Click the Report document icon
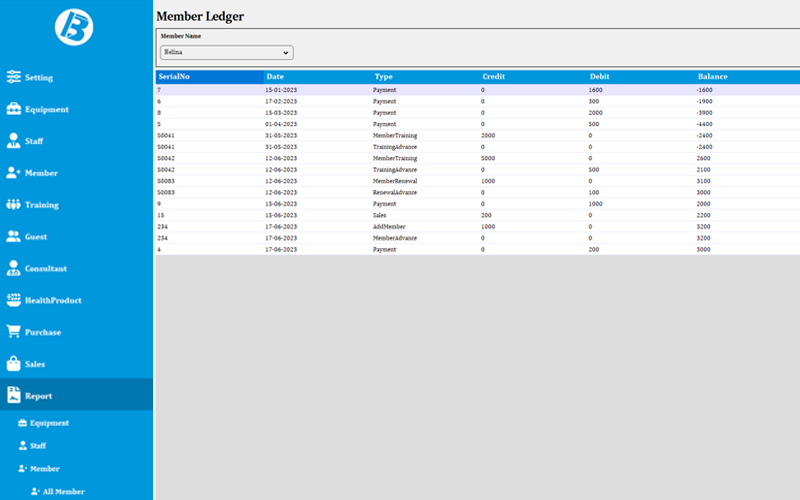The image size is (800, 500). (x=14, y=395)
